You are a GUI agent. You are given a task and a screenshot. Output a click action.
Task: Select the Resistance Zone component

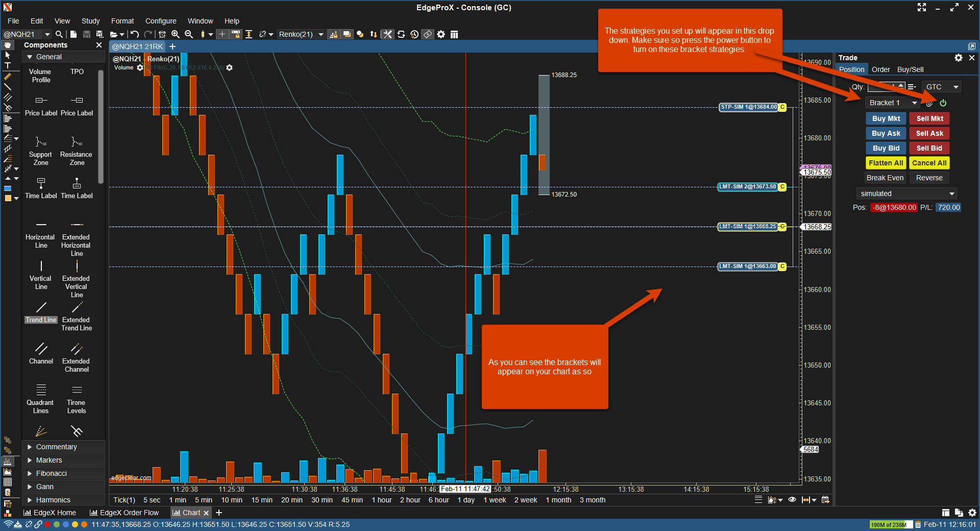(77, 151)
